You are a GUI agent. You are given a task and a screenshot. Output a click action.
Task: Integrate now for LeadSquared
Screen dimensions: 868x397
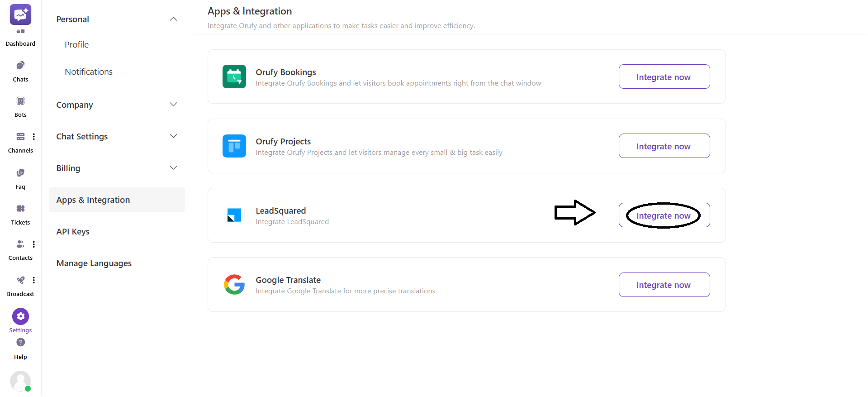pyautogui.click(x=664, y=215)
